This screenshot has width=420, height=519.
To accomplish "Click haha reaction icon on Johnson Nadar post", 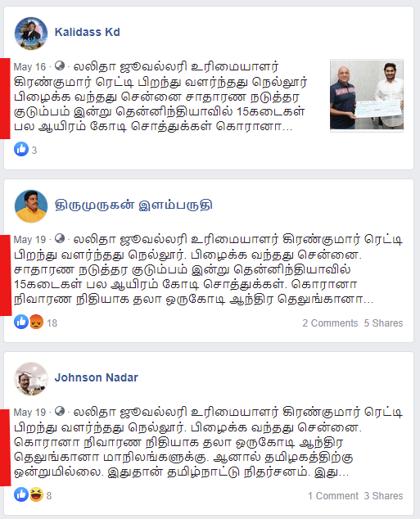I will (x=36, y=494).
